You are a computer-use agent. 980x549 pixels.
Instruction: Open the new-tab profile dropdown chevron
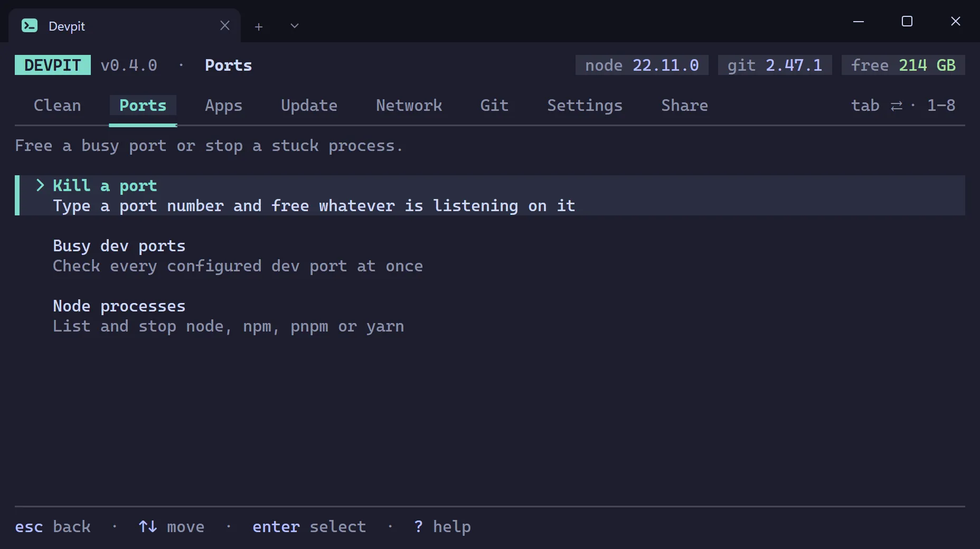295,26
